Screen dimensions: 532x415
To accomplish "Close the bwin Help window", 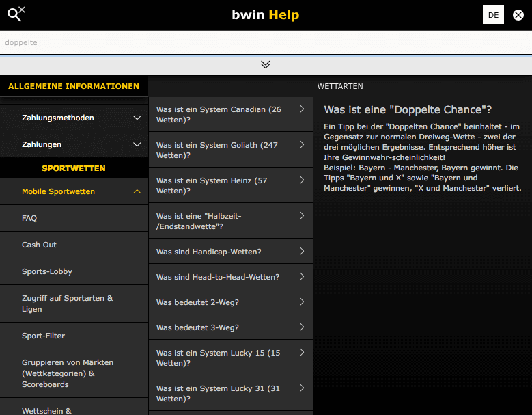I will coord(518,15).
